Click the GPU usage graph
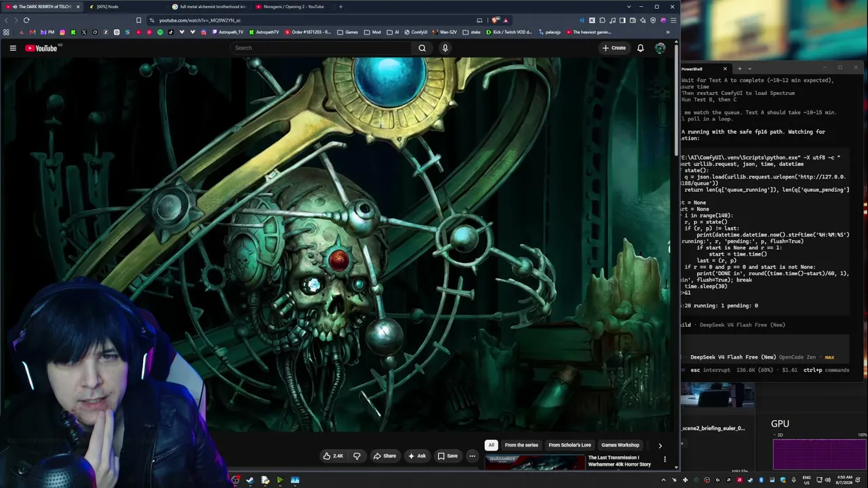This screenshot has width=868, height=488. (x=819, y=454)
